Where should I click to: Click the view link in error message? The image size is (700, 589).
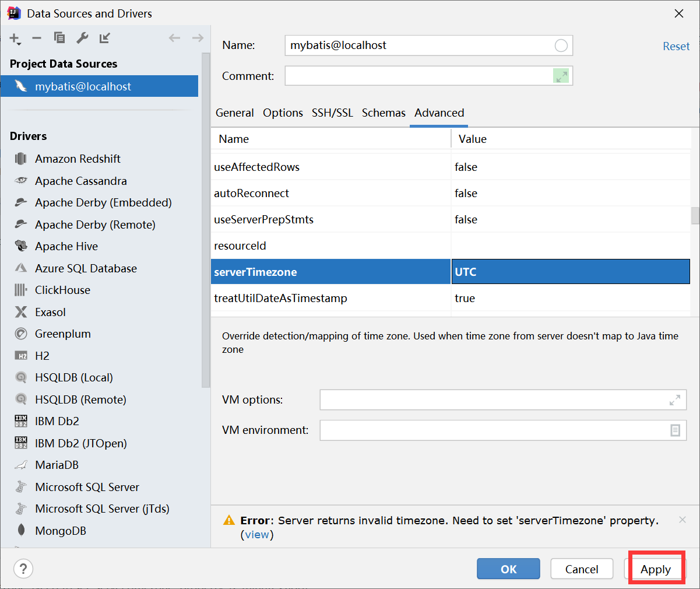[257, 535]
